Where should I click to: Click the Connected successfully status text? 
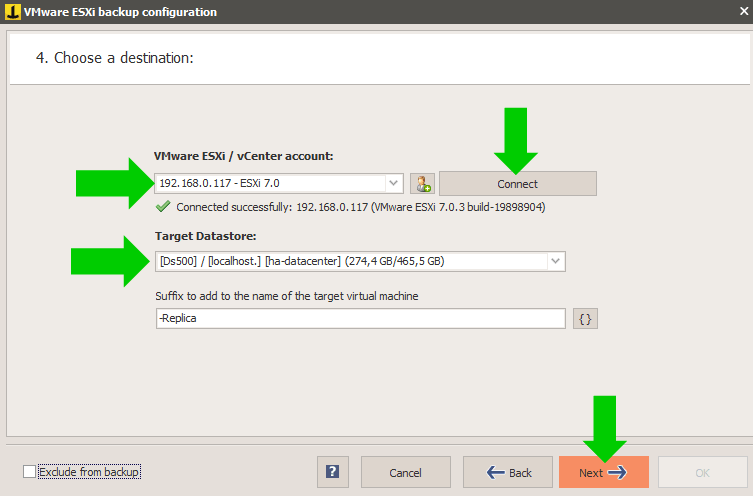[x=361, y=207]
